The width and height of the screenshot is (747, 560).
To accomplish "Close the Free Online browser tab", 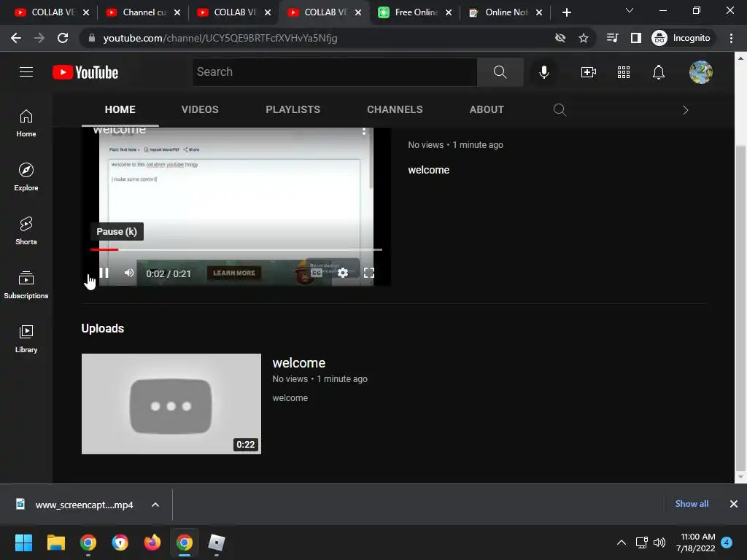I will point(449,12).
